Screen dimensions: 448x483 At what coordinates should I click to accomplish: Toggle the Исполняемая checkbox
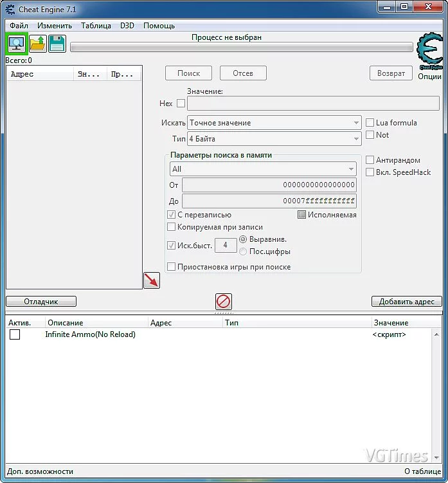click(x=301, y=215)
